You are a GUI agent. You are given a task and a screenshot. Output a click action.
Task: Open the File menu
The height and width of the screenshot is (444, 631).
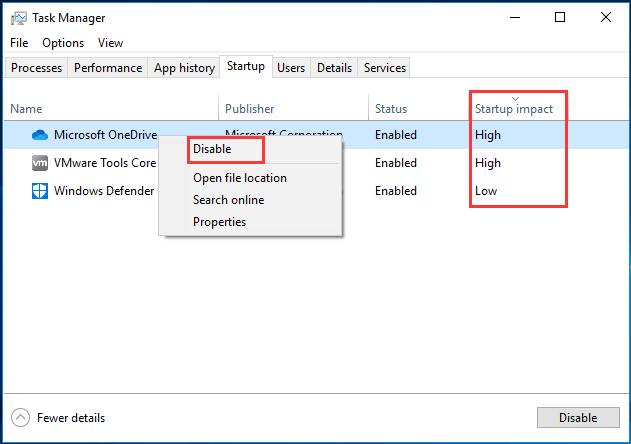[19, 43]
